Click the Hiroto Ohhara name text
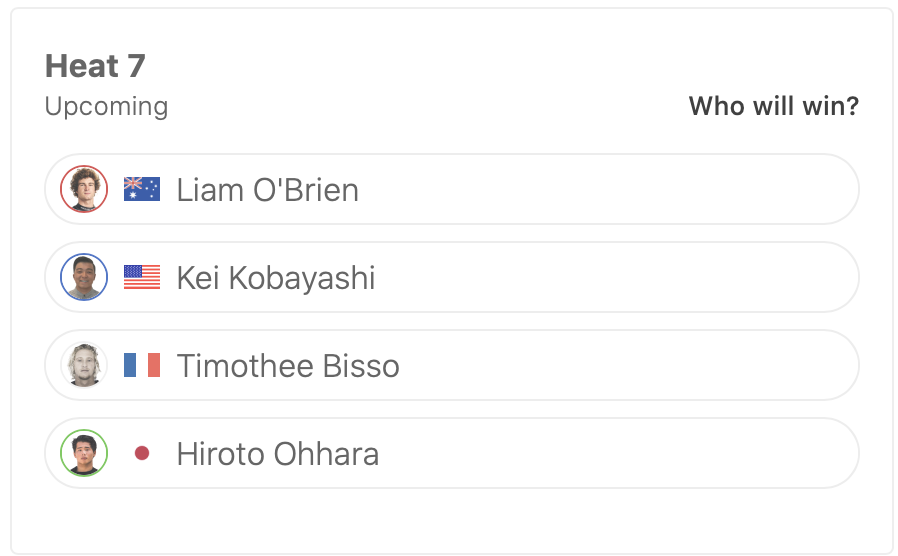 point(278,454)
